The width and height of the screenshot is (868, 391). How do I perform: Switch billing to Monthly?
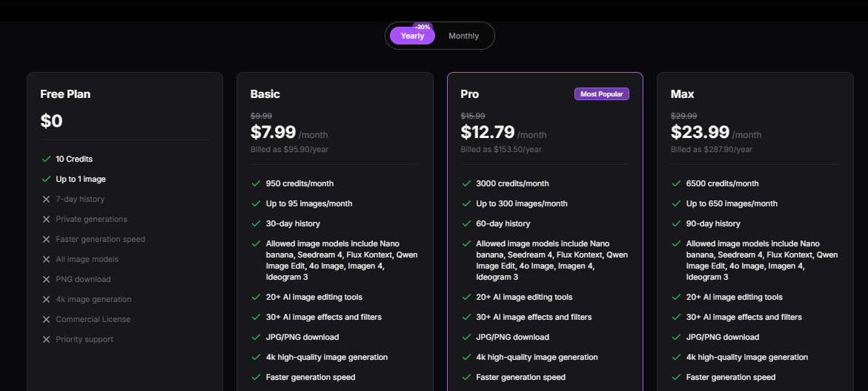point(463,36)
